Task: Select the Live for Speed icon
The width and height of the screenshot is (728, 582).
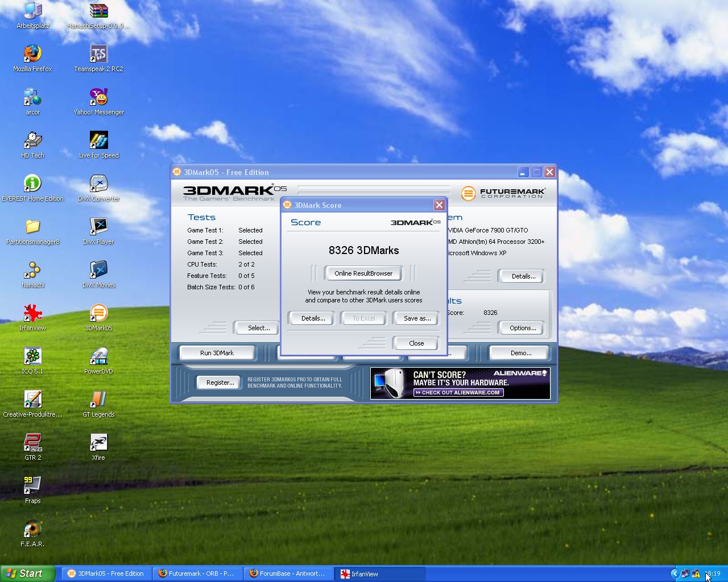Action: 98,145
